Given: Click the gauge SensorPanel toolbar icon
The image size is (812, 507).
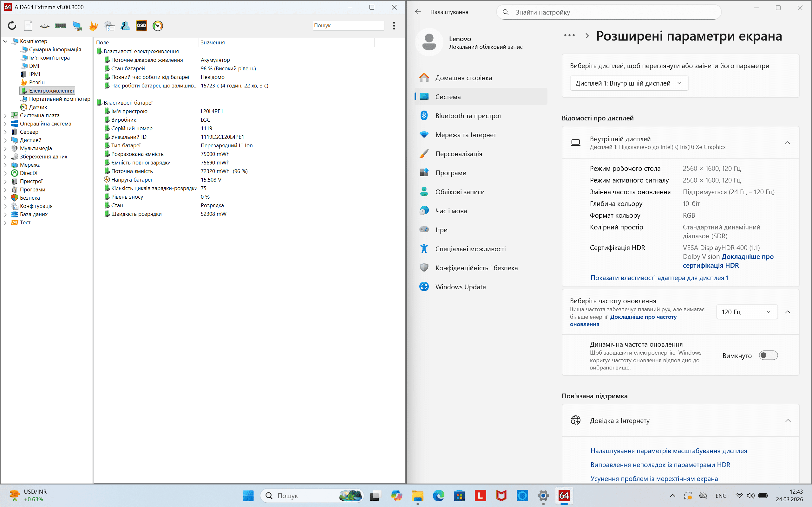Looking at the screenshot, I should (x=158, y=25).
